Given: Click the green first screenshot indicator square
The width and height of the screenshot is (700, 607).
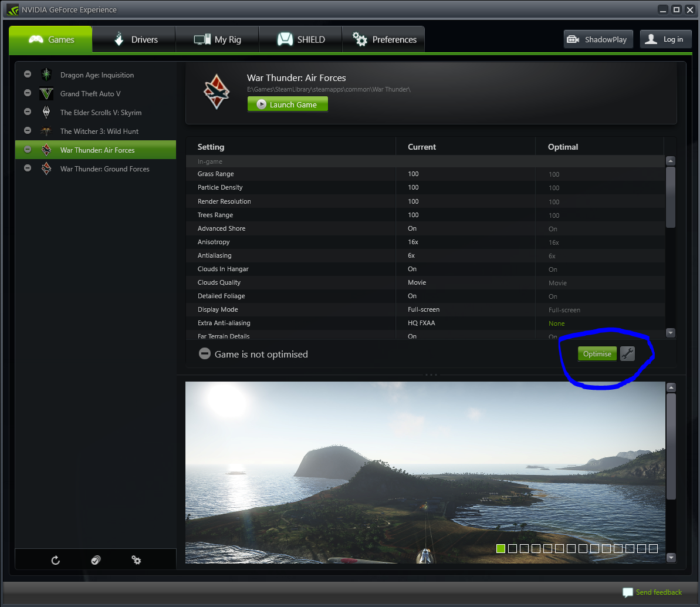Looking at the screenshot, I should tap(501, 548).
